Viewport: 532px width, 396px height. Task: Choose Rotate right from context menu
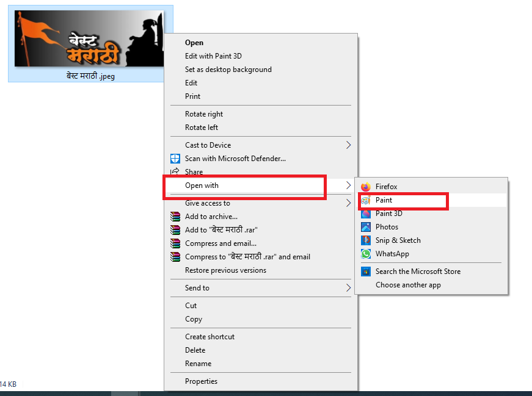click(x=204, y=114)
